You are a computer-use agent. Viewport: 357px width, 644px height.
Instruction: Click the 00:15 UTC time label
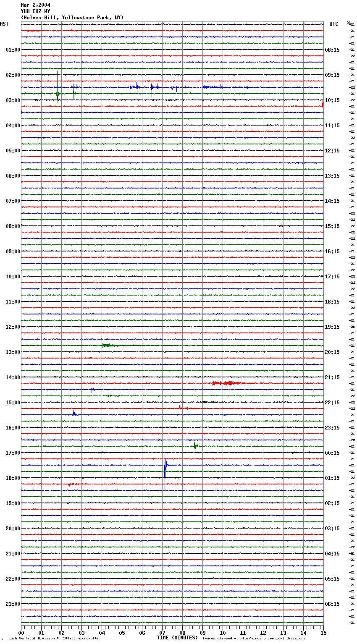tap(332, 453)
